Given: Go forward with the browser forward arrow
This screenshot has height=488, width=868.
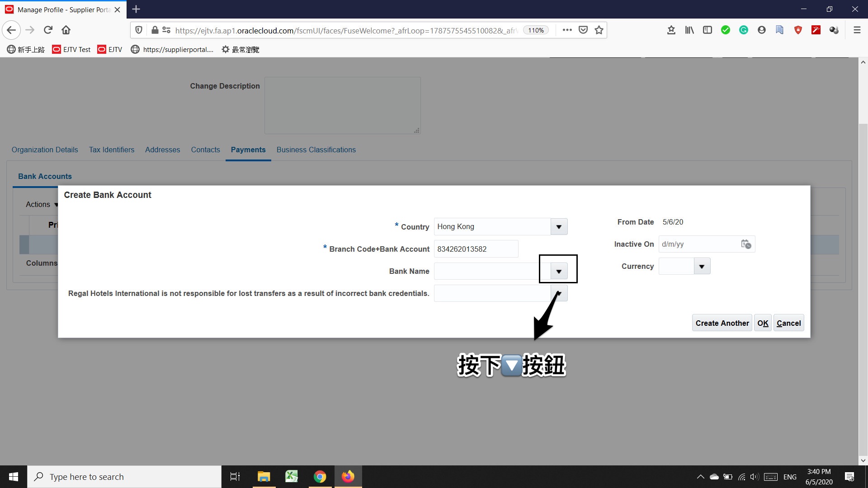Looking at the screenshot, I should (x=30, y=30).
